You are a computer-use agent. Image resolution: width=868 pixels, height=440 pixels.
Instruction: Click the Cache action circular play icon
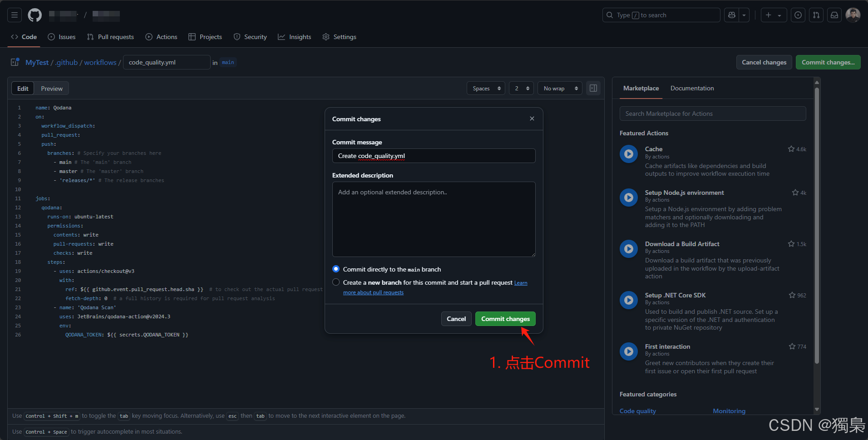point(629,154)
